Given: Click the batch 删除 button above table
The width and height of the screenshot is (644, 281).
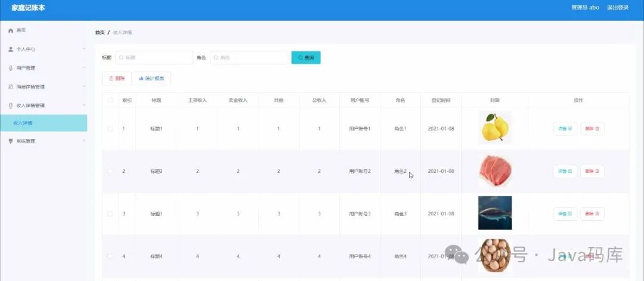Looking at the screenshot, I should pos(117,79).
